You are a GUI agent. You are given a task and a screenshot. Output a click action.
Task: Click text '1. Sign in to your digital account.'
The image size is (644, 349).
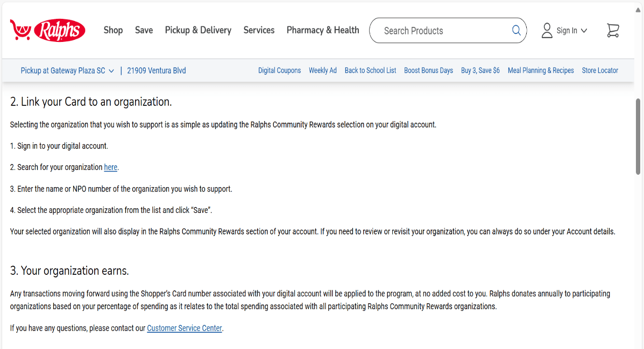[x=59, y=146]
